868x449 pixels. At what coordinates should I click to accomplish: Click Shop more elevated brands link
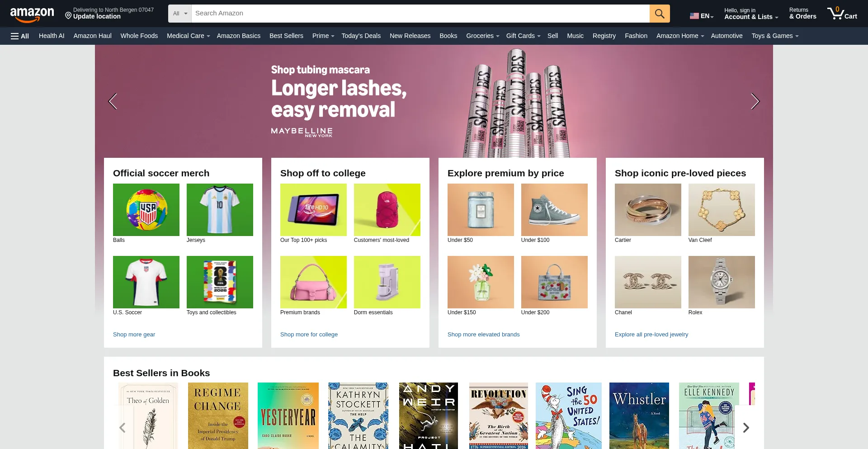click(484, 335)
